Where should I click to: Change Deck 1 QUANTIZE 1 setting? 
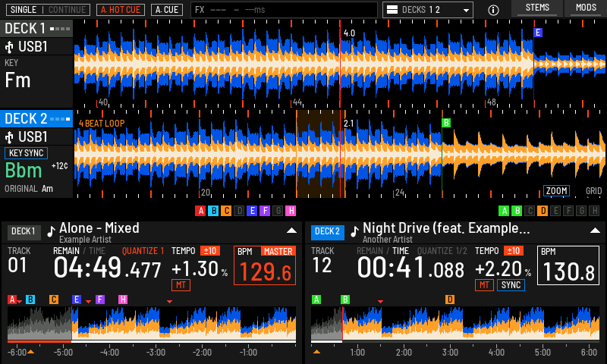143,251
